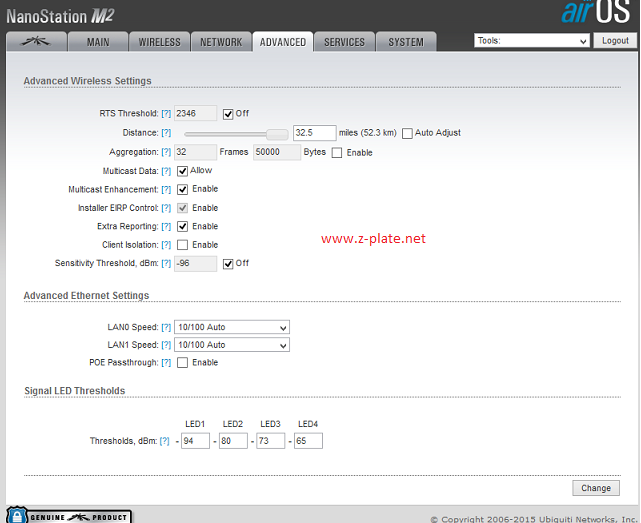641x523 pixels.
Task: Open the Tools dropdown
Action: [x=531, y=40]
